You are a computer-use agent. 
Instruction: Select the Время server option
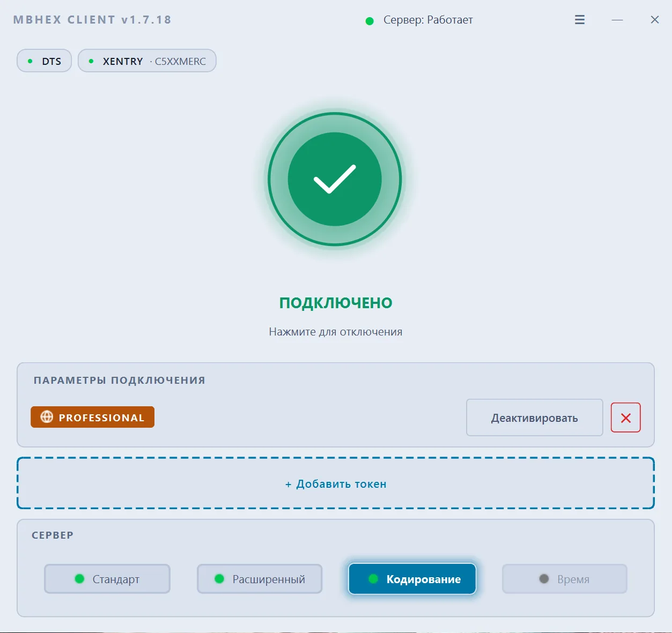564,579
